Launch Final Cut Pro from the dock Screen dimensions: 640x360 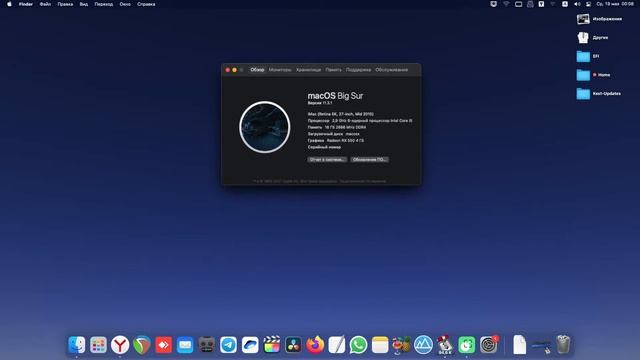coord(271,345)
